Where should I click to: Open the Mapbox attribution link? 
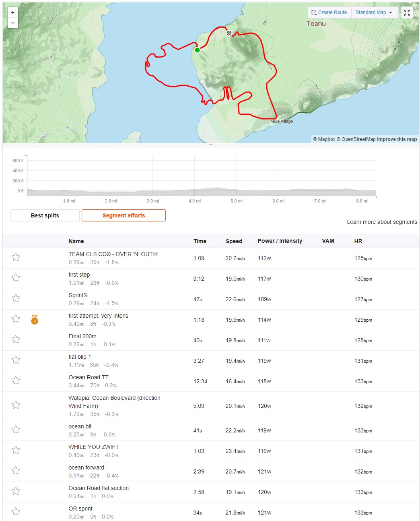click(324, 139)
